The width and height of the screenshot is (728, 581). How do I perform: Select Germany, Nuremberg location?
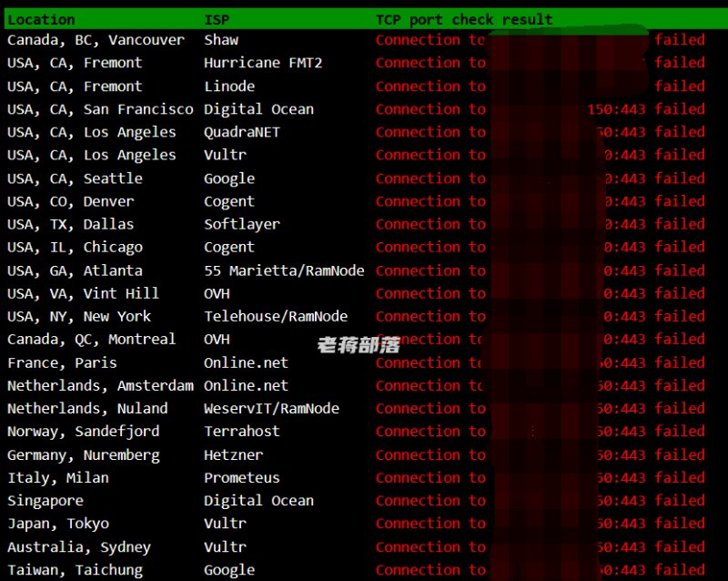pos(84,455)
